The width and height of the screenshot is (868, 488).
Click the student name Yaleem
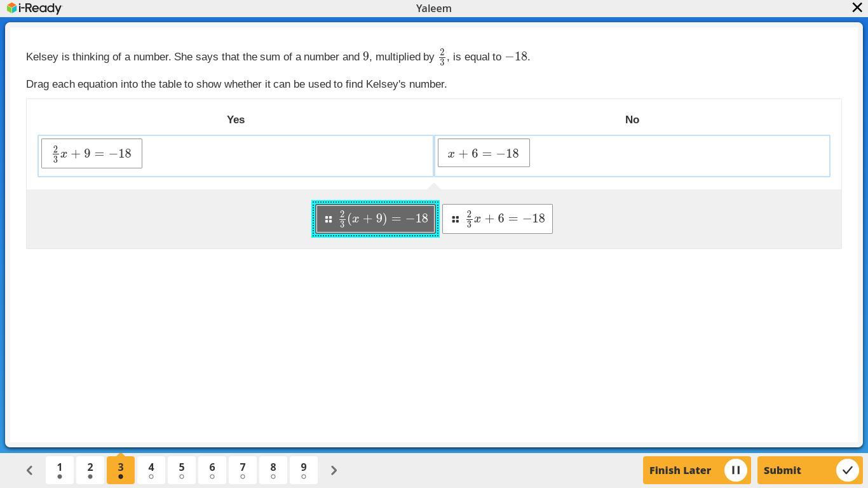pyautogui.click(x=434, y=8)
